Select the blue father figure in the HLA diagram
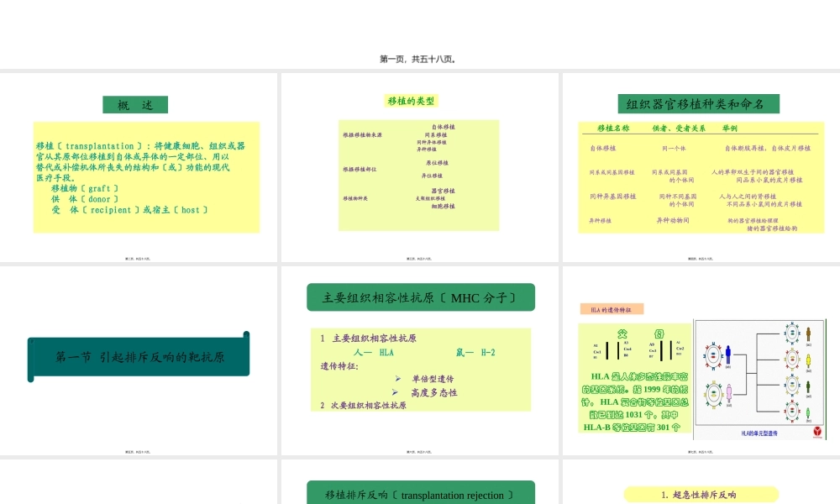This screenshot has height=504, width=840. click(728, 354)
